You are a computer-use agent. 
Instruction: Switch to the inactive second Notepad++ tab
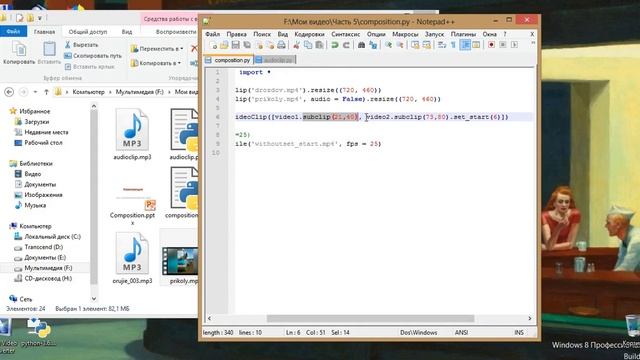275,60
